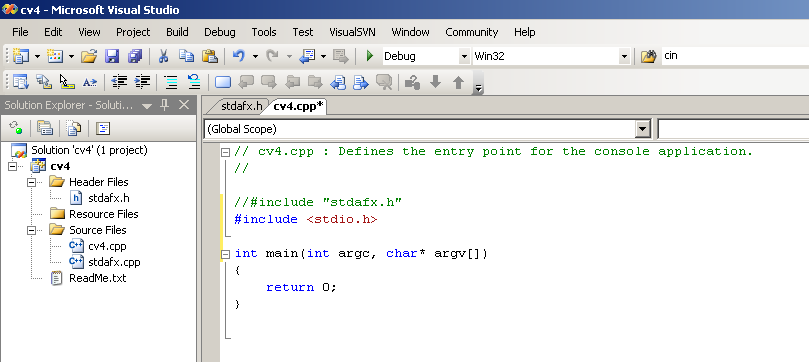Image resolution: width=809 pixels, height=362 pixels.
Task: Click the Copy toolbar icon
Action: [x=186, y=56]
